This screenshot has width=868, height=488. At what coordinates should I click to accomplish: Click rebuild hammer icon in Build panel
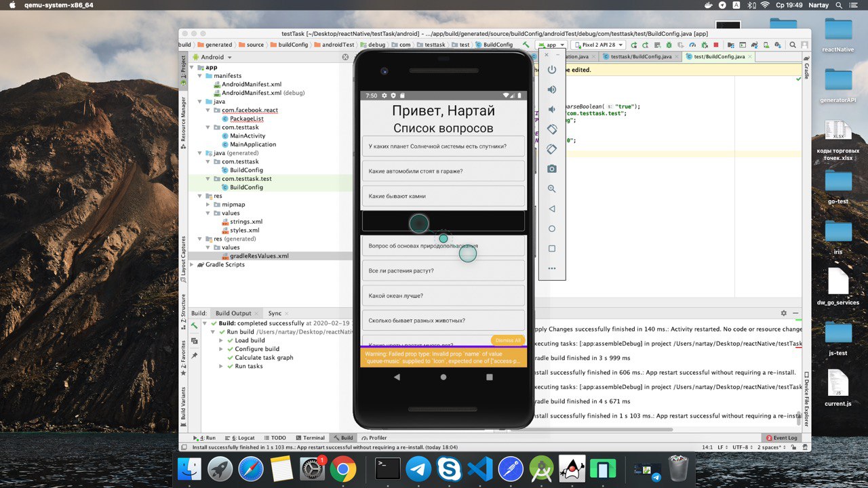195,326
